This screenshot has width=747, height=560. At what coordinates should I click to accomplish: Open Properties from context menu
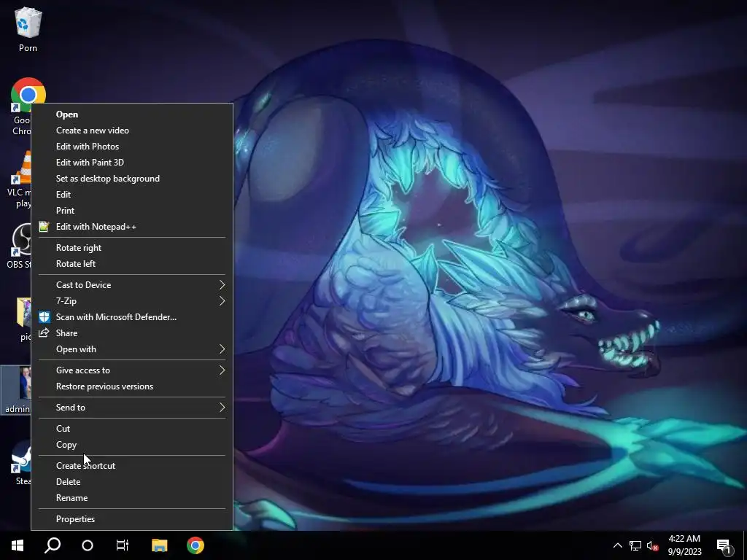pyautogui.click(x=132, y=519)
